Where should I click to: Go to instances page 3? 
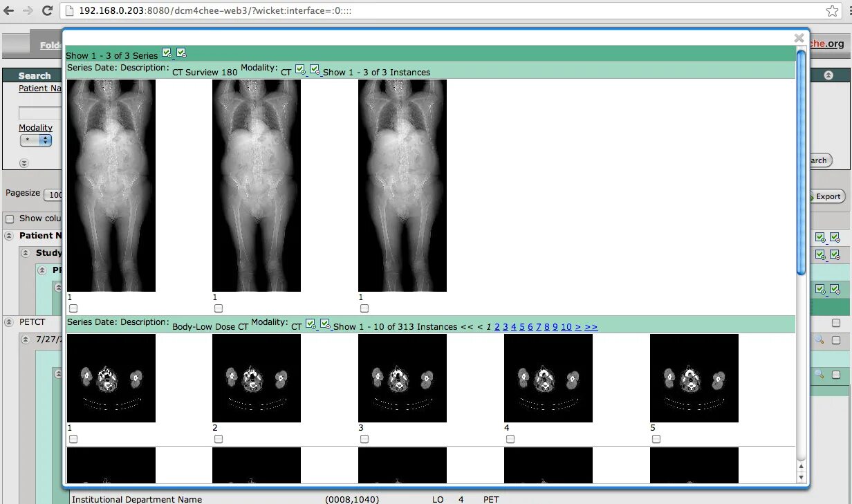click(x=506, y=327)
